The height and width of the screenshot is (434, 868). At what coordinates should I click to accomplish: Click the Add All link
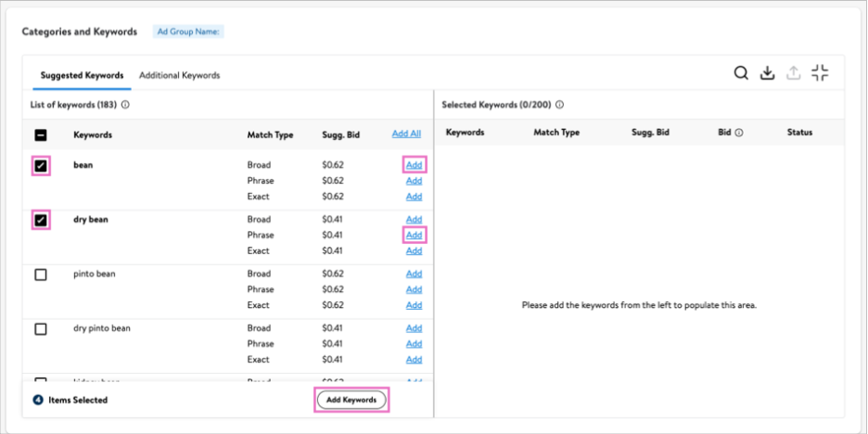coord(406,134)
